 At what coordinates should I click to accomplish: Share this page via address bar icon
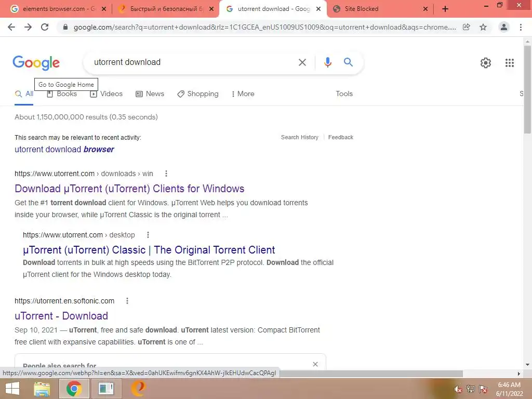point(467,27)
